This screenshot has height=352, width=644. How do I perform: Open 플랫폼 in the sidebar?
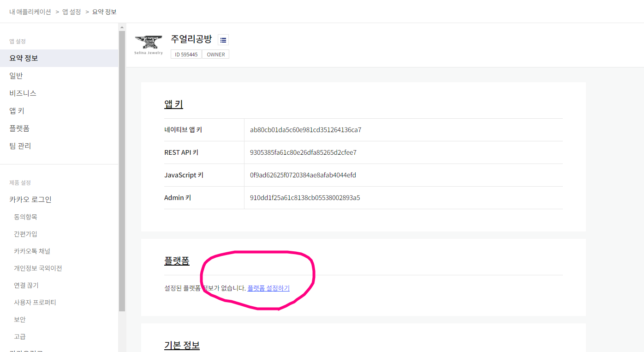click(x=59, y=128)
